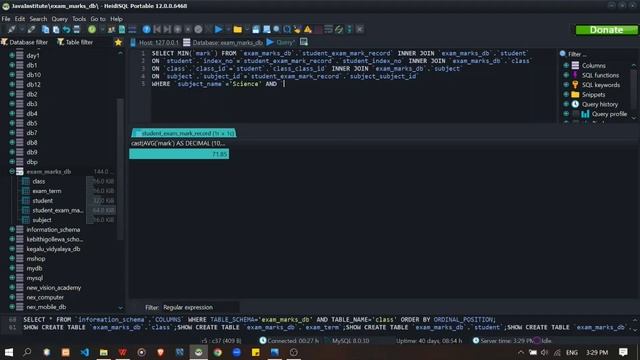The height and width of the screenshot is (360, 640).
Task: Open dropdown arrow next to Refresh icon
Action: point(101,29)
